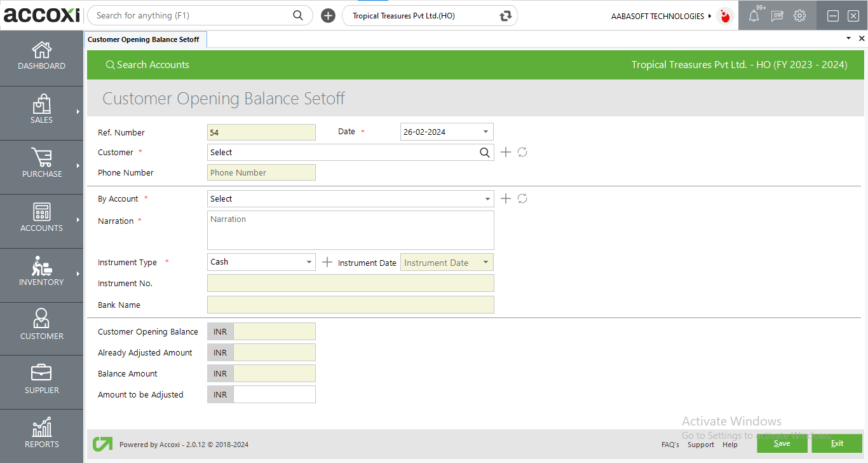The image size is (868, 463).
Task: Open Search Accounts in the green bar
Action: [x=147, y=64]
